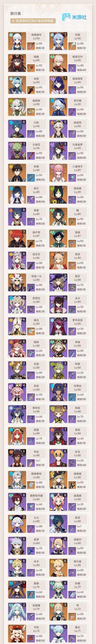Click 钟离's weapon icon
The height and width of the screenshot is (644, 96).
31,178
